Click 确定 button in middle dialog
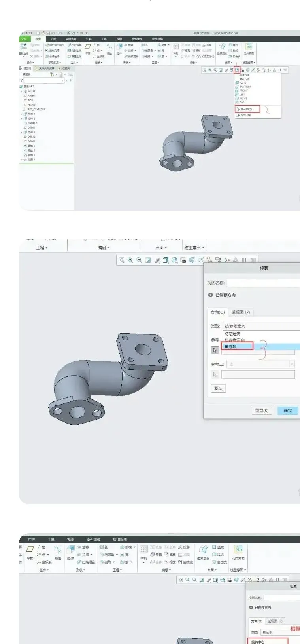The width and height of the screenshot is (300, 644). (288, 410)
